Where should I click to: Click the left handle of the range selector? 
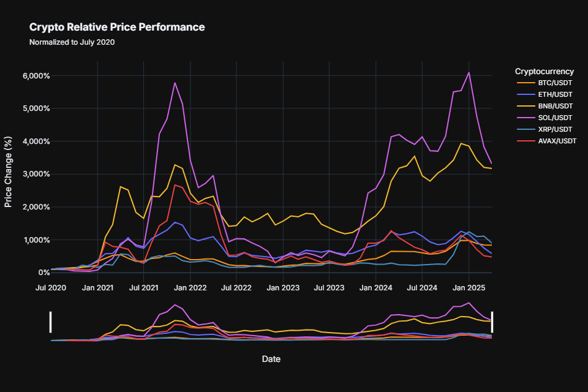coord(51,322)
